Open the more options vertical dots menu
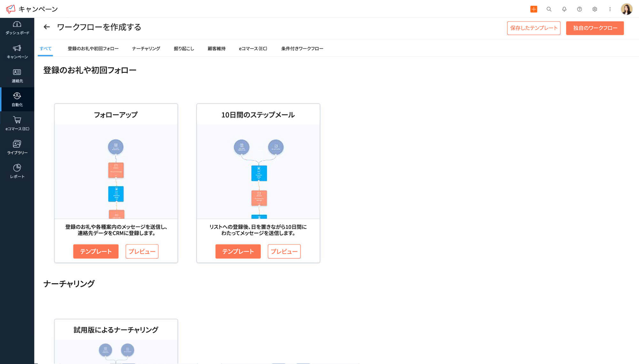The width and height of the screenshot is (639, 364). coord(610,9)
